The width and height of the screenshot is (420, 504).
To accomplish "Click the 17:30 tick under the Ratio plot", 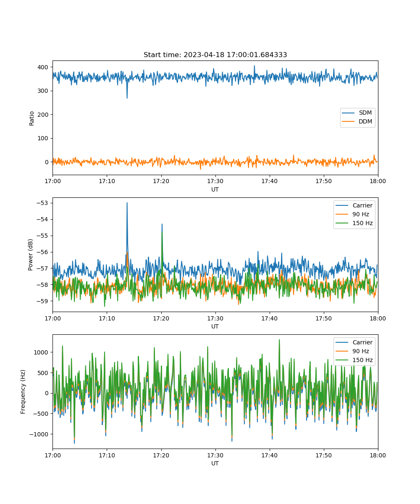I will click(x=215, y=181).
